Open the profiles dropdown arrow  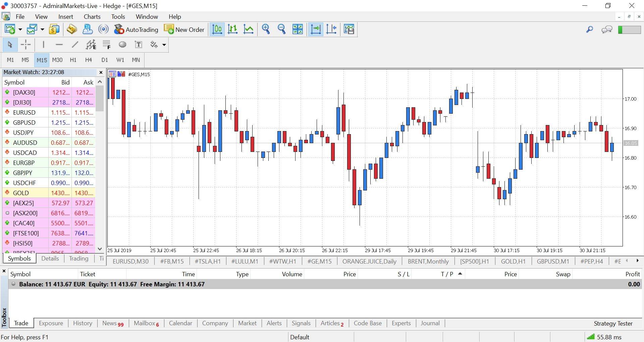(42, 30)
